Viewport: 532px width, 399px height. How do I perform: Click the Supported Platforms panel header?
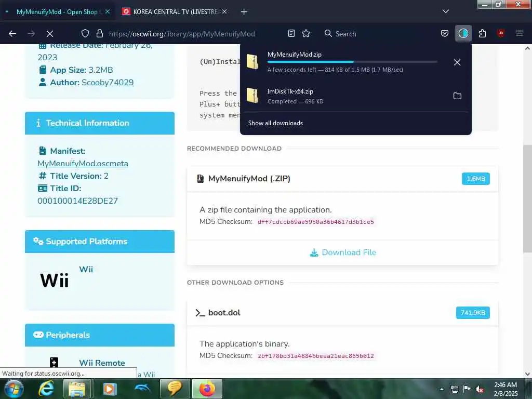click(x=100, y=242)
